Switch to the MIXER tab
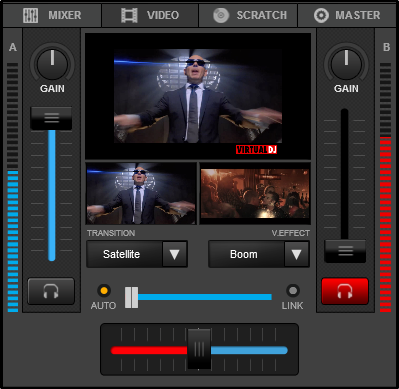 [x=52, y=15]
